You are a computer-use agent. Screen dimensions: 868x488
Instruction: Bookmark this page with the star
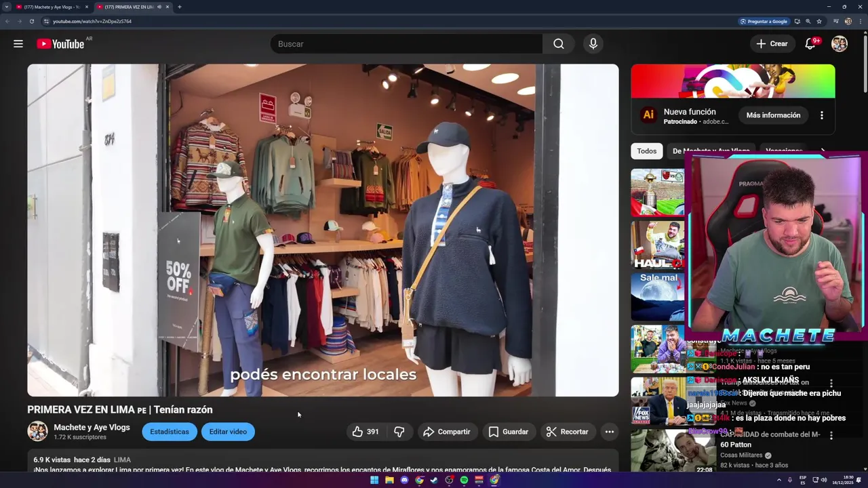pyautogui.click(x=819, y=21)
